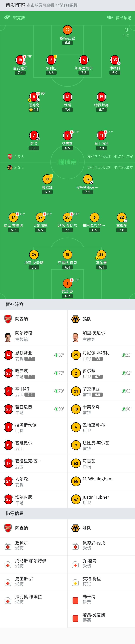This screenshot has height=644, width=135.
Task: Open 萨拉维亚 number 21 substitute entry
Action: [101, 391]
